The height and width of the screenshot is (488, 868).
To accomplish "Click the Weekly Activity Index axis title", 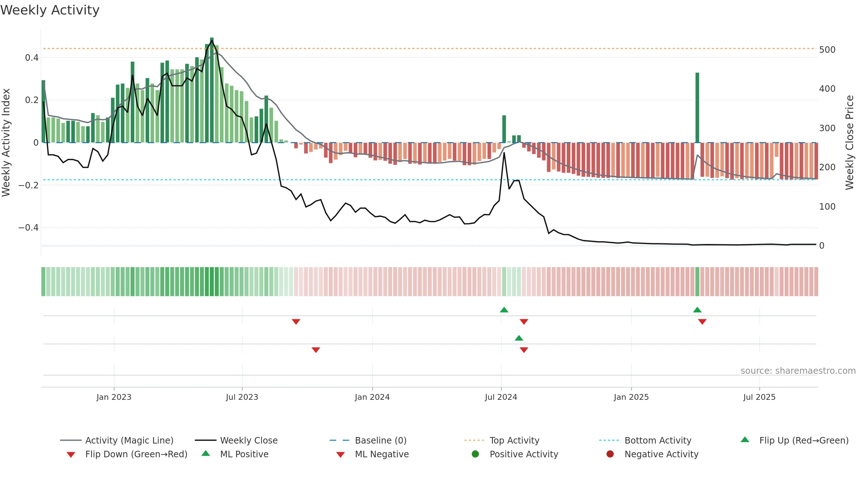I will 6,142.
